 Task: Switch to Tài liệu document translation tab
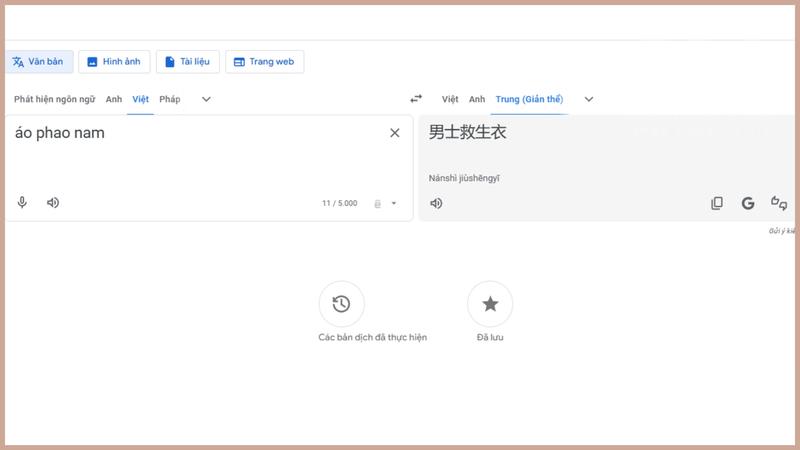pyautogui.click(x=188, y=62)
